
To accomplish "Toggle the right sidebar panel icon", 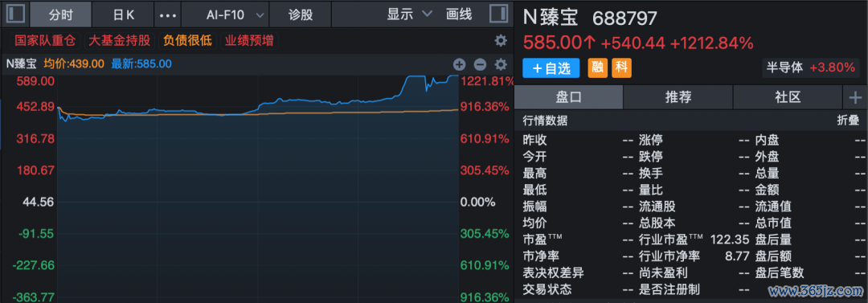I will [498, 14].
